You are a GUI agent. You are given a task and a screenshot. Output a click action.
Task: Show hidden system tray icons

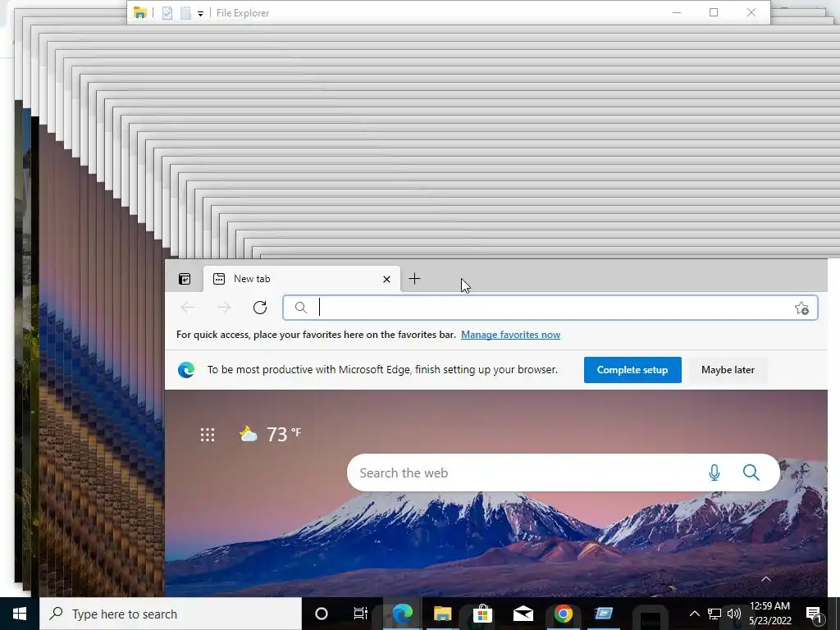point(694,614)
